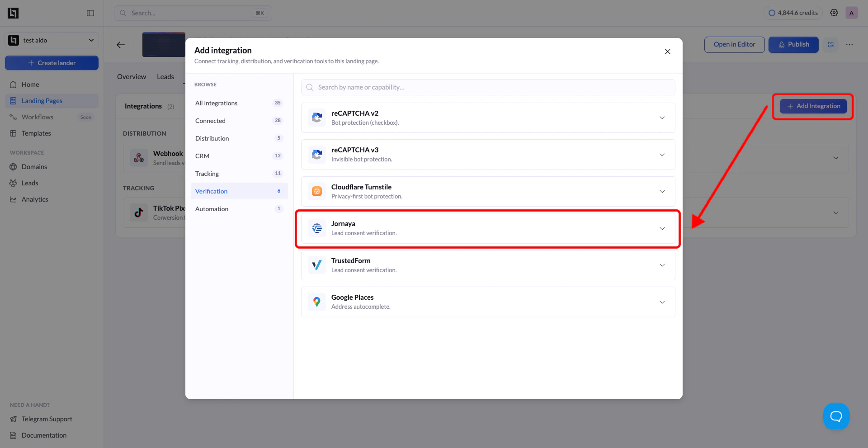This screenshot has height=448, width=868.
Task: Click the Publish button
Action: pyautogui.click(x=793, y=44)
